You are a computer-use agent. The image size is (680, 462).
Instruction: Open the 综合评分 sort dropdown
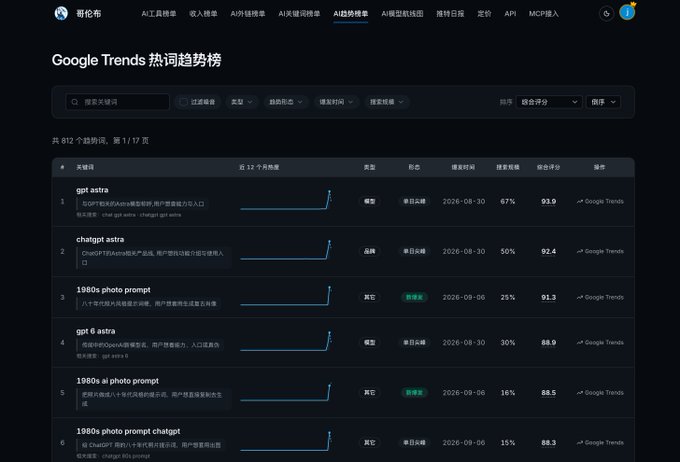tap(549, 102)
